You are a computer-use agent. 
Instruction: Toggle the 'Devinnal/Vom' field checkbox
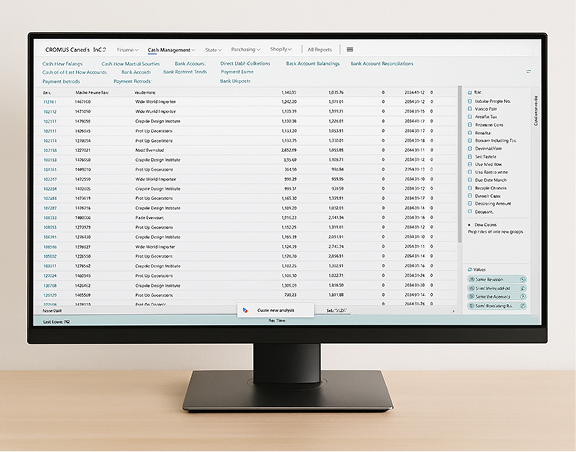[470, 148]
